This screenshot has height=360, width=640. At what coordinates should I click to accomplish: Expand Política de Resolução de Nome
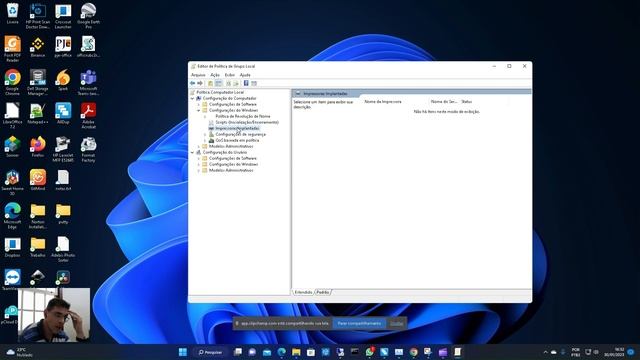click(x=205, y=116)
